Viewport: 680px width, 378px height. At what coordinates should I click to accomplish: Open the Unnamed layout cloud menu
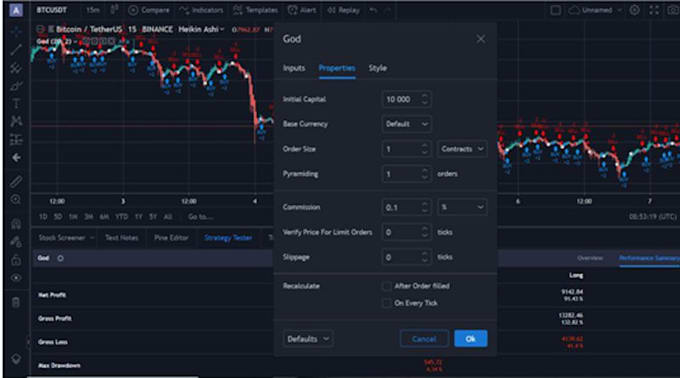coord(595,10)
